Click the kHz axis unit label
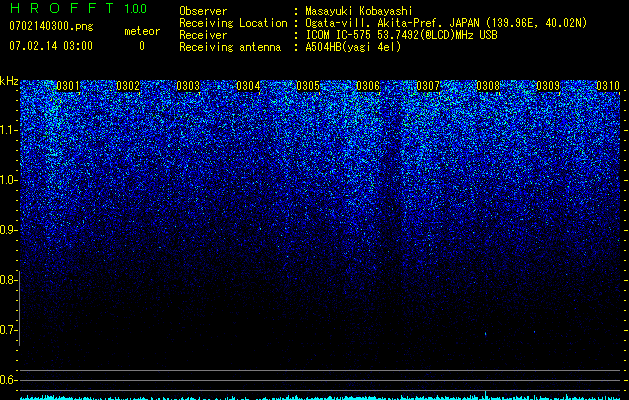This screenshot has height=400, width=629. pyautogui.click(x=9, y=81)
